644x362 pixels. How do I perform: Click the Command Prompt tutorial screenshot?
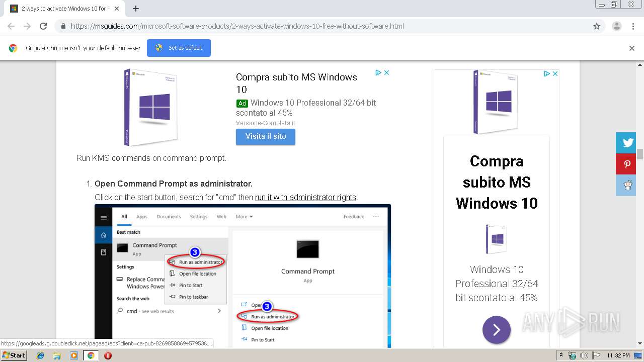pyautogui.click(x=243, y=276)
